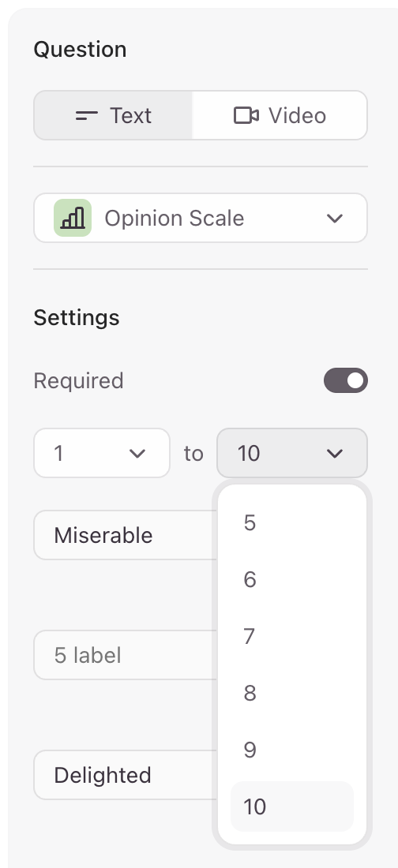Click the text lines icon
Viewport: 398px width, 868px height.
click(87, 116)
